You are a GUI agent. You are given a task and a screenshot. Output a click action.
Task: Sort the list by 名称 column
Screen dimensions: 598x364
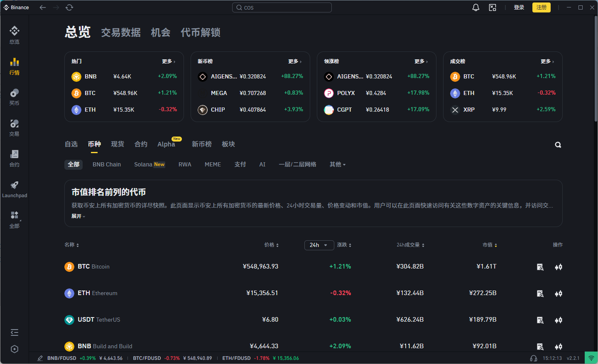pos(71,245)
